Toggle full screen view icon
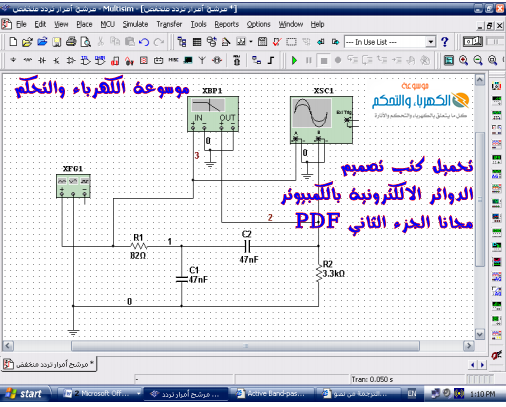The image size is (506, 407). [x=449, y=60]
